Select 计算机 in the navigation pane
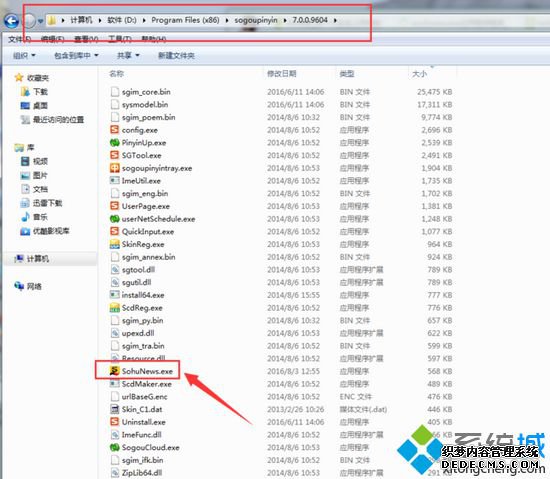Screen dimensions: 550x479 (38, 259)
